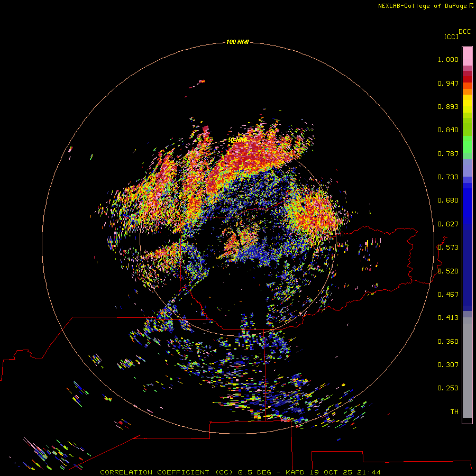Click the 0.947 legend value
The height and width of the screenshot is (476, 476).
pos(448,83)
